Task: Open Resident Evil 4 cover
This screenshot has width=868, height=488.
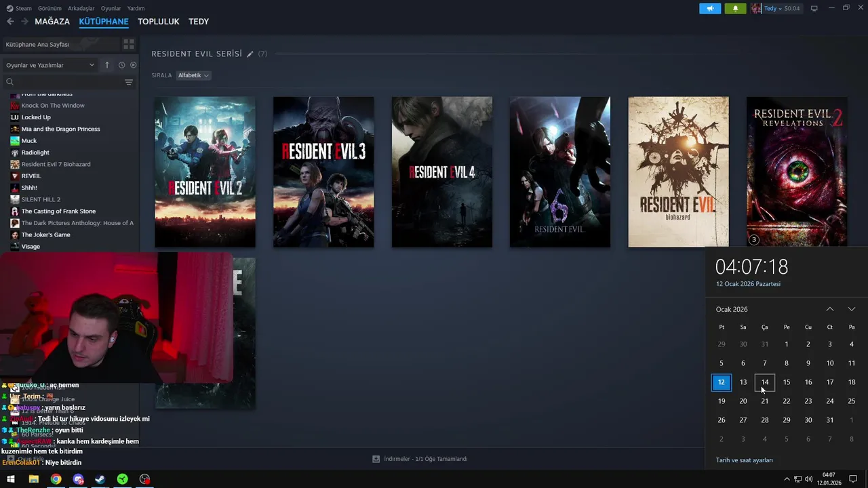Action: coord(442,172)
